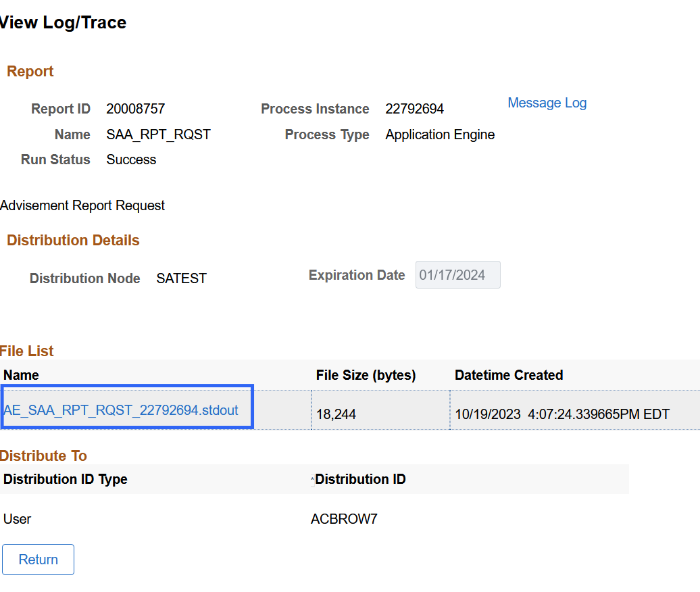Click the Distribution ID Type column header
This screenshot has width=700, height=592.
66,479
